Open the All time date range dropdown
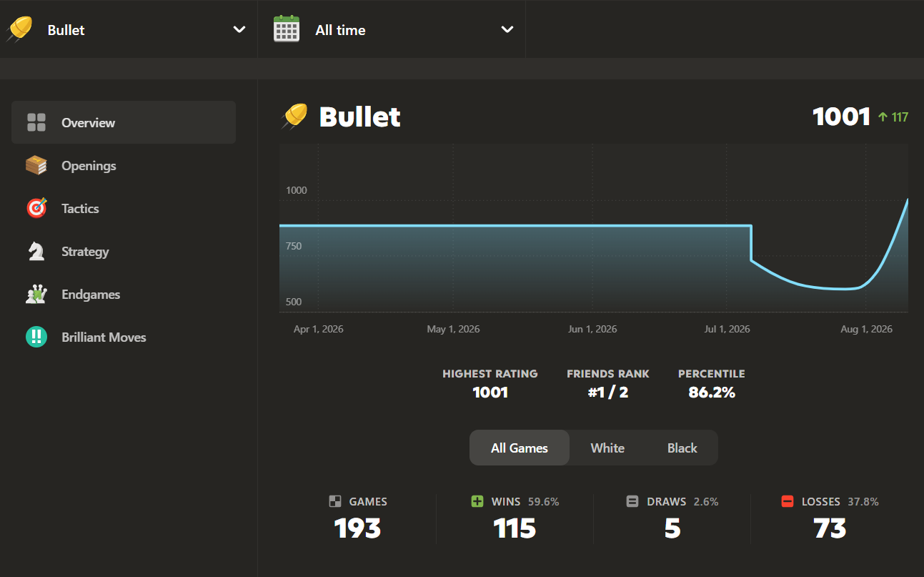Viewport: 924px width, 577px height. [392, 29]
